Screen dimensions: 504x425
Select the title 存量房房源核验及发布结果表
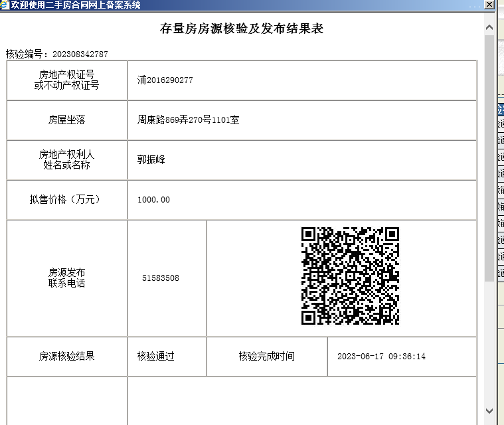242,29
